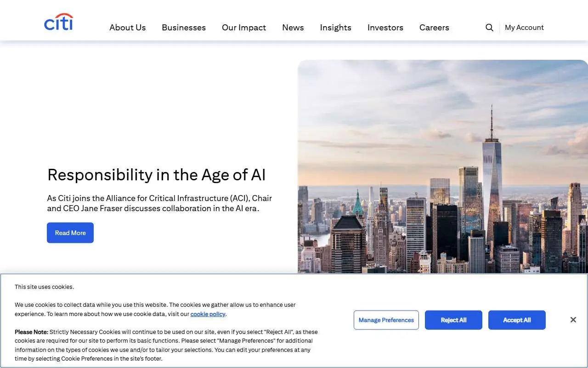Click the Read More button
588x368 pixels.
(70, 233)
